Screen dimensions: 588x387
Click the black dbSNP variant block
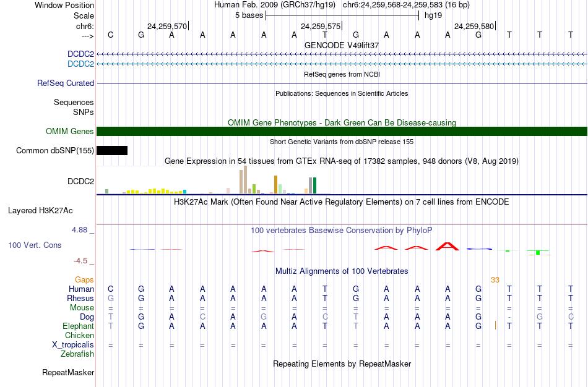point(112,151)
